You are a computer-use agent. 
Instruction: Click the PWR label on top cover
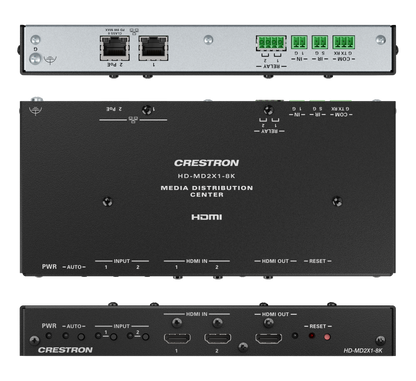tap(49, 267)
